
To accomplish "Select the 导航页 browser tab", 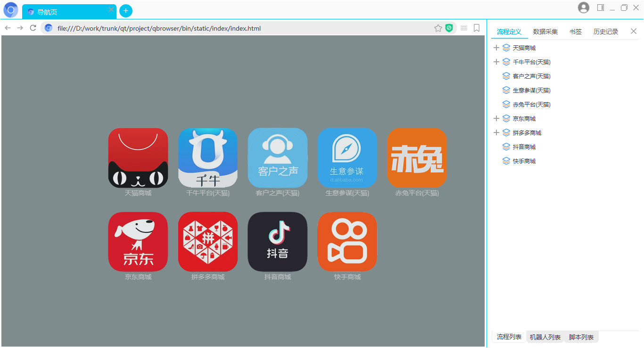I will pyautogui.click(x=69, y=12).
